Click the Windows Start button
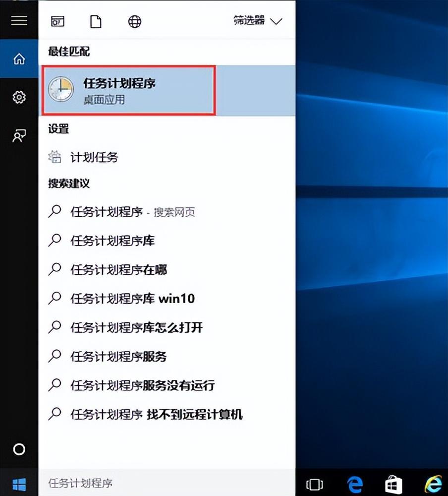 20,483
